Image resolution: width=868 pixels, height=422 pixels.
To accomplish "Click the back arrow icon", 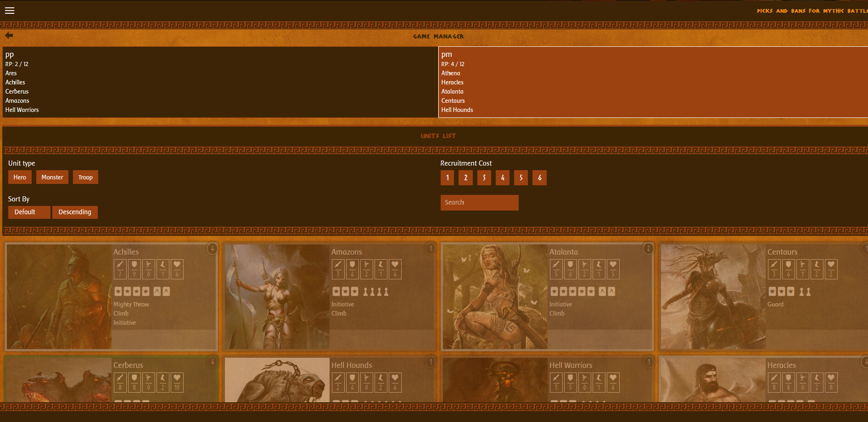I will [x=9, y=35].
